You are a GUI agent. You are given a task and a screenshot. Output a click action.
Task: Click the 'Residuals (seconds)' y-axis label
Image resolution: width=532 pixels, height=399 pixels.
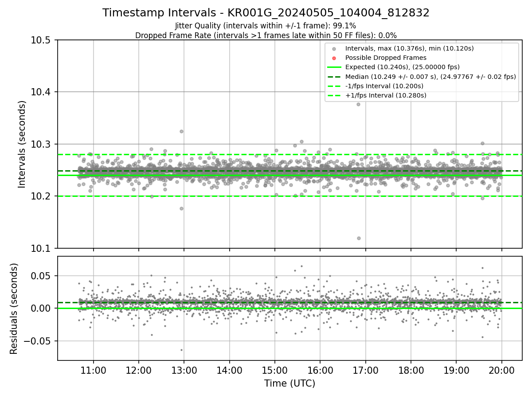[14, 309]
